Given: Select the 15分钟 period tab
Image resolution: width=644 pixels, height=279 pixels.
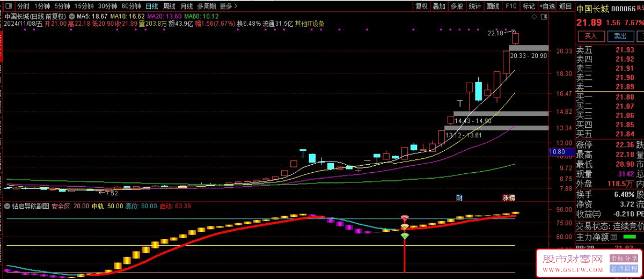Looking at the screenshot, I should (x=84, y=6).
